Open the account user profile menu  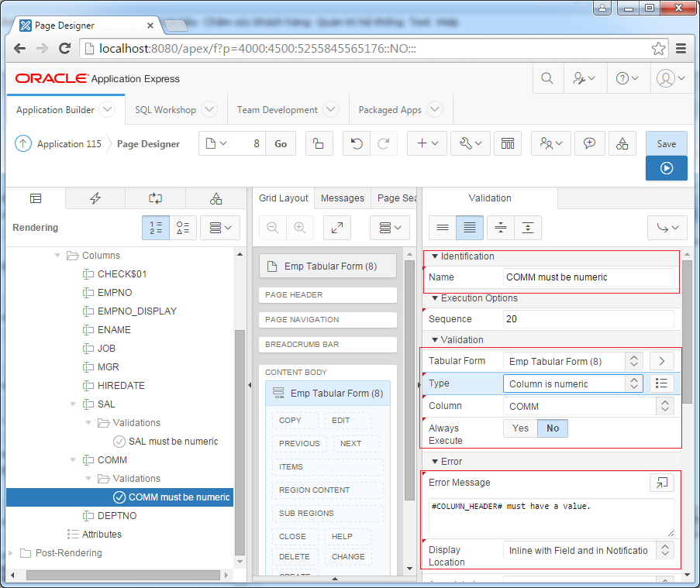point(671,78)
